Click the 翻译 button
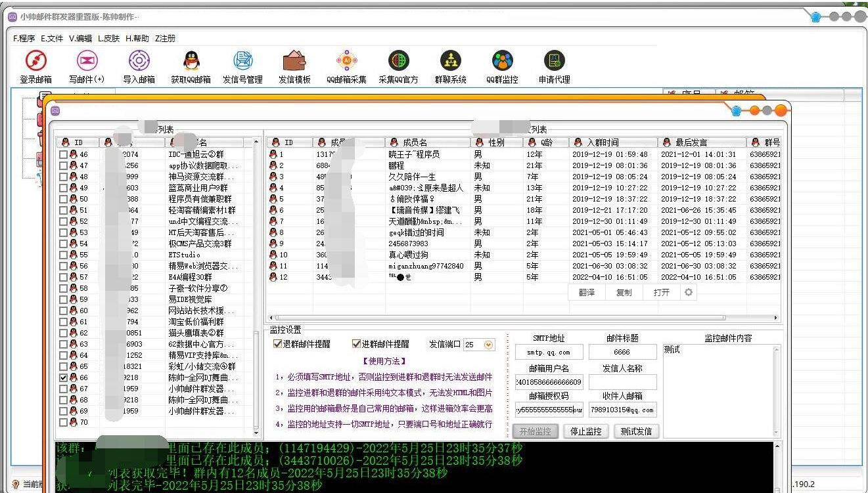 click(587, 293)
